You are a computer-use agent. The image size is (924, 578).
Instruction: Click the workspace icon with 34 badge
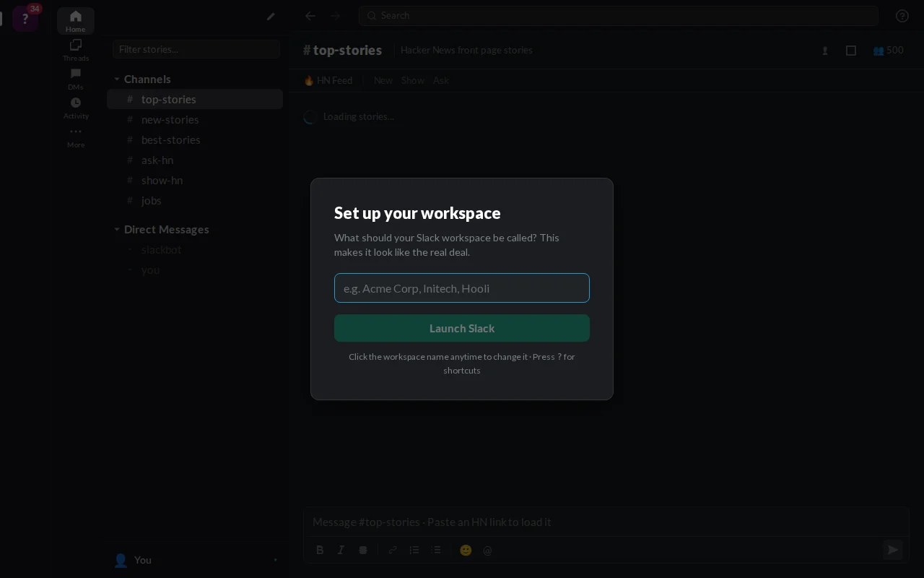tap(25, 18)
